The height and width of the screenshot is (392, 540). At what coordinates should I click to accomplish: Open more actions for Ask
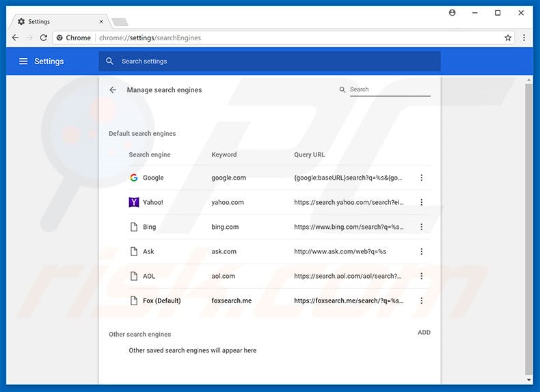point(421,251)
